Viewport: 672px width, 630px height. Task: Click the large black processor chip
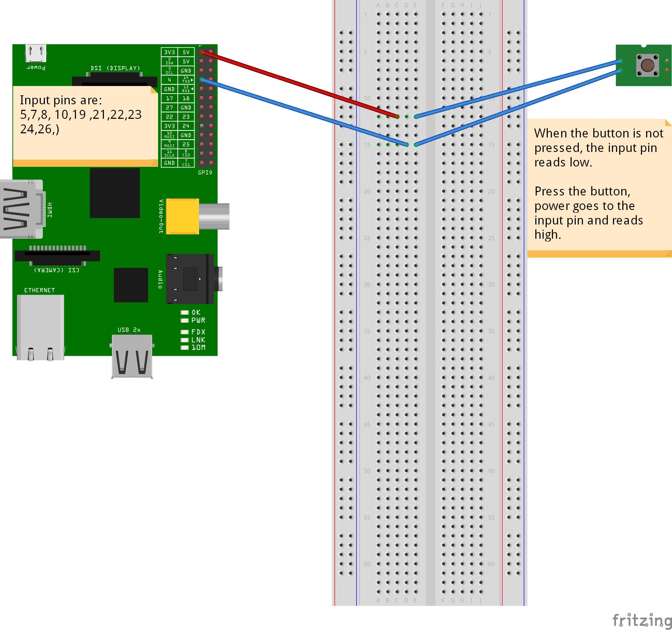pyautogui.click(x=115, y=193)
